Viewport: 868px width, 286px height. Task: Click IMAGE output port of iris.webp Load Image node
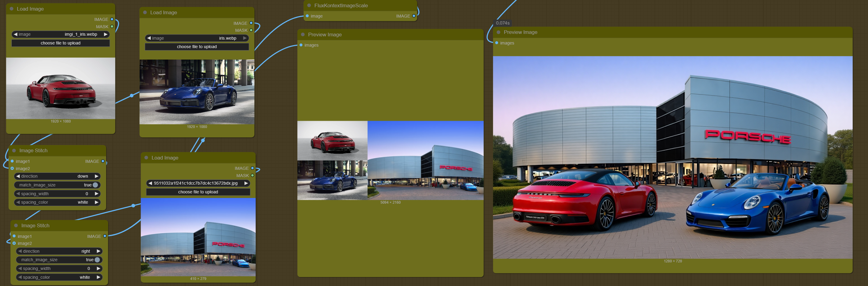(x=251, y=23)
